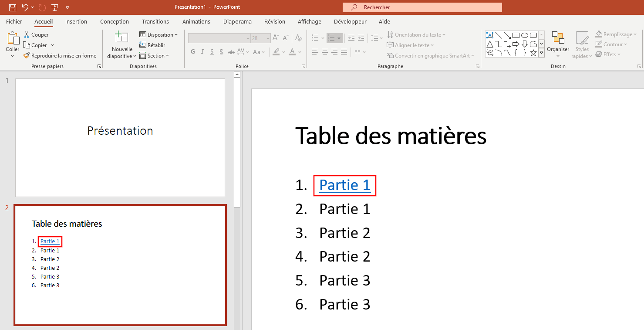Pick the star shape in gallery
644x330 pixels.
[533, 53]
